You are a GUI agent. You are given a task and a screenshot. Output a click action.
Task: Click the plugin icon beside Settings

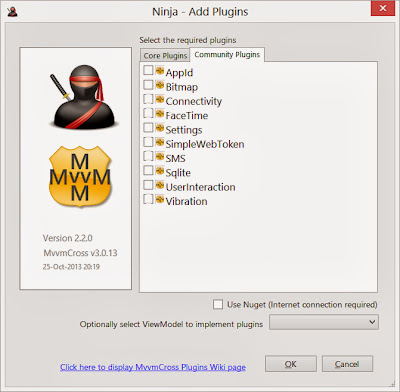[160, 128]
